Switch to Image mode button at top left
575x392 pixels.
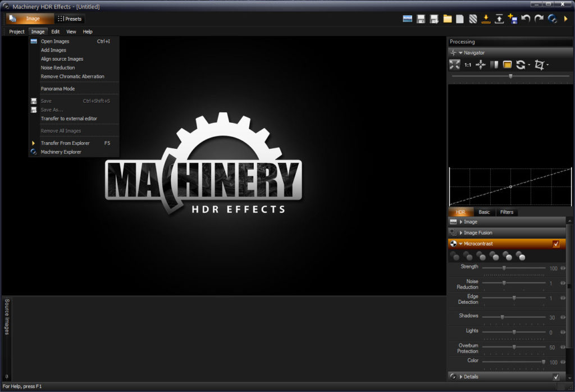(30, 19)
